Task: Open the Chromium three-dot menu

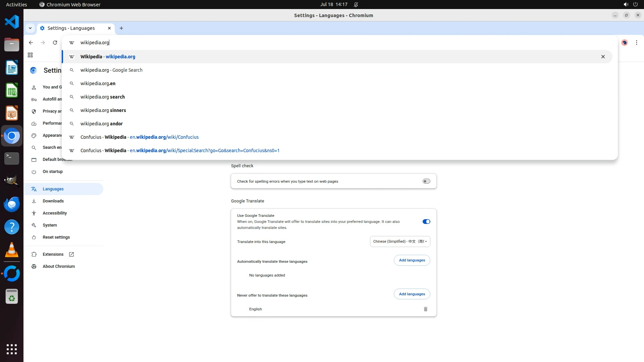Action: click(x=636, y=43)
